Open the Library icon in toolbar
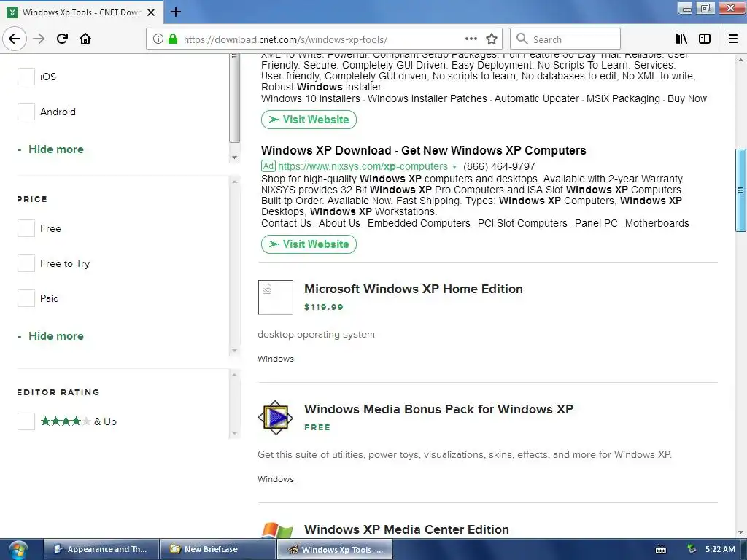Image resolution: width=747 pixels, height=560 pixels. tap(681, 39)
